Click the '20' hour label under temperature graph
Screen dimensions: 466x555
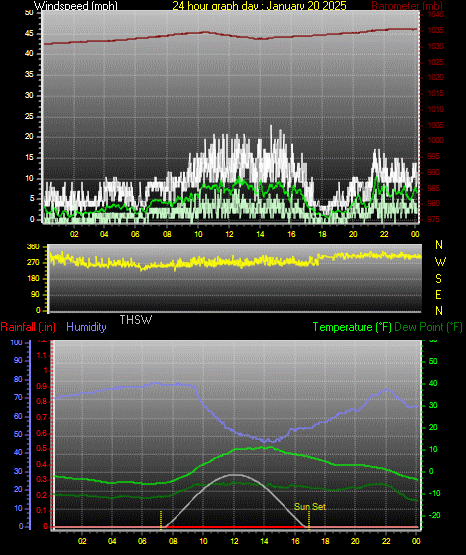pyautogui.click(x=355, y=541)
